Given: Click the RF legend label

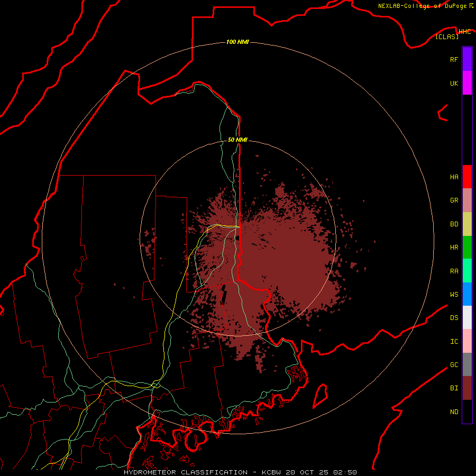Looking at the screenshot, I should [x=454, y=59].
